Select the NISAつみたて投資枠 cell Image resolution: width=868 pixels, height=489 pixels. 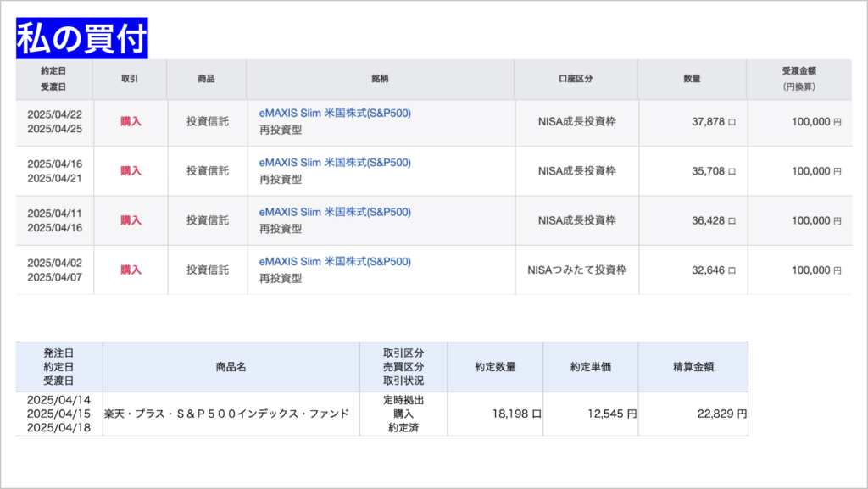[x=576, y=270]
